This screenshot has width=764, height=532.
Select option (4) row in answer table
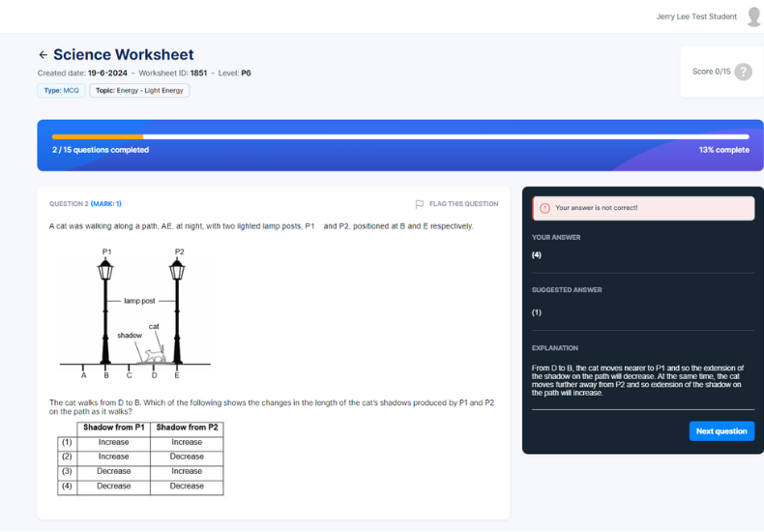click(140, 487)
